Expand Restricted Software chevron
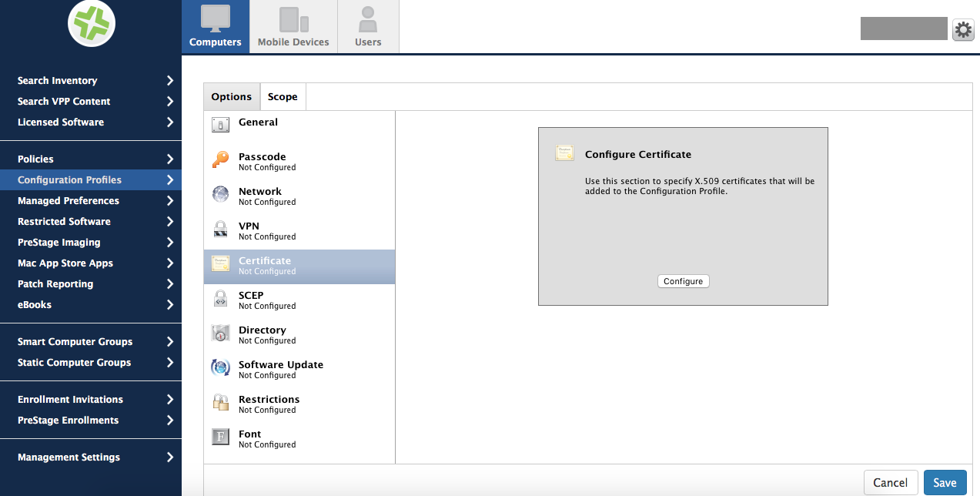The image size is (980, 496). pyautogui.click(x=170, y=221)
